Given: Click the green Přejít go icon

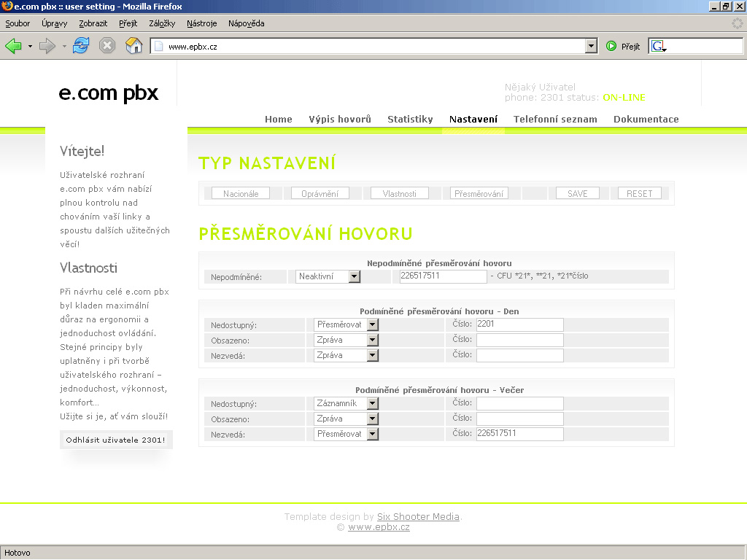Looking at the screenshot, I should tap(611, 46).
